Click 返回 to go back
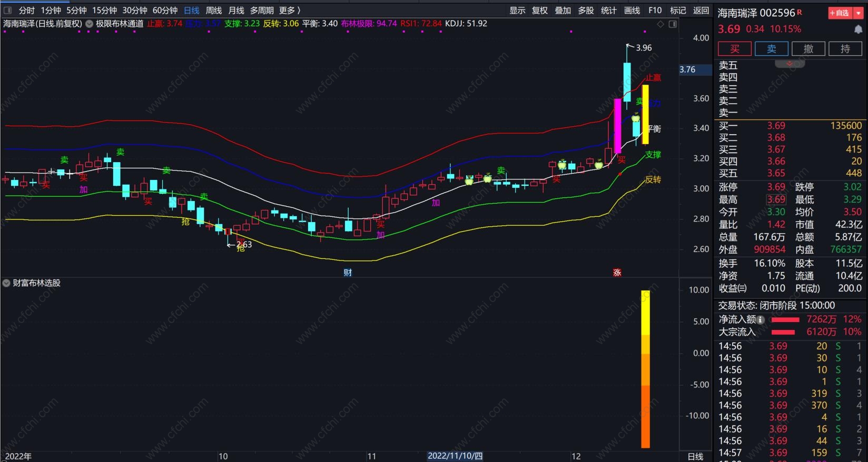 point(701,10)
